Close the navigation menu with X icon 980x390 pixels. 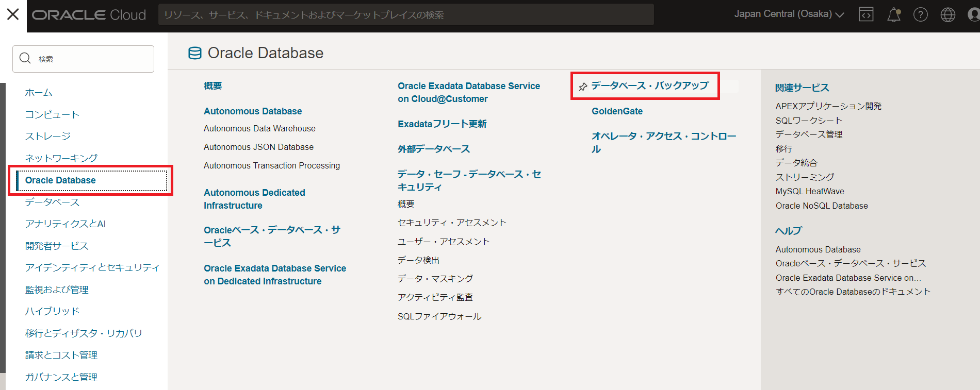pos(13,14)
